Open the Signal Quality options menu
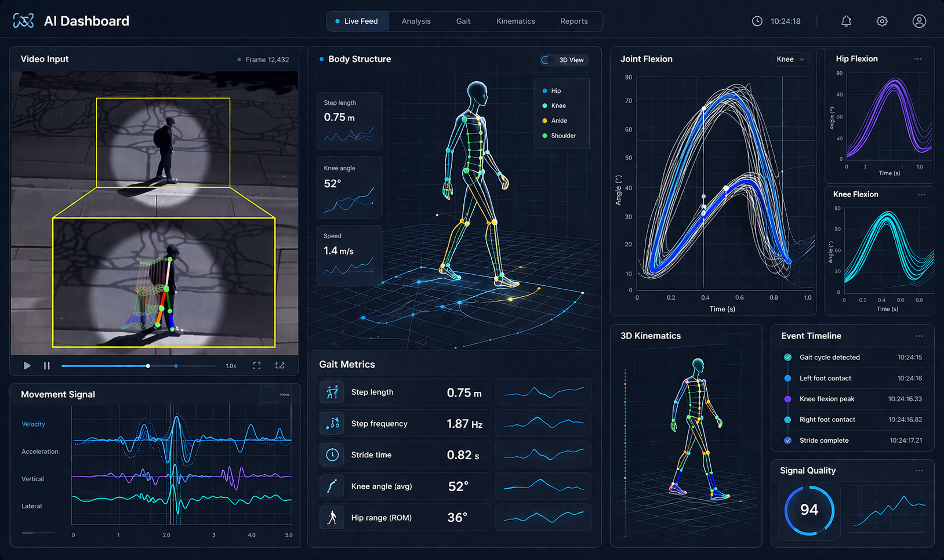The image size is (944, 560). coord(919,471)
